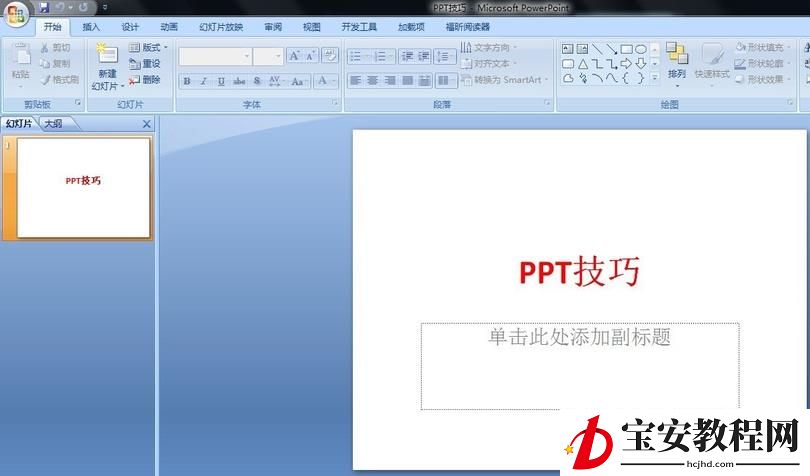Select the arrow line shape
The width and height of the screenshot is (810, 476).
pos(612,49)
